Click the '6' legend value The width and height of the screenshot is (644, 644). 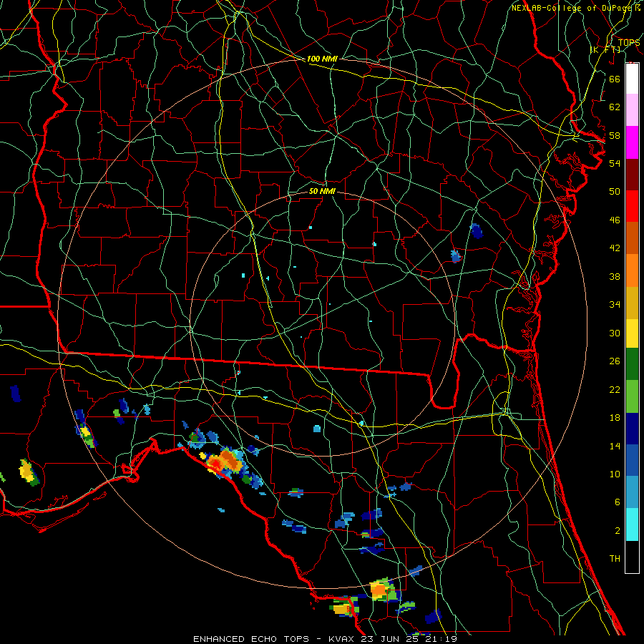coord(617,502)
